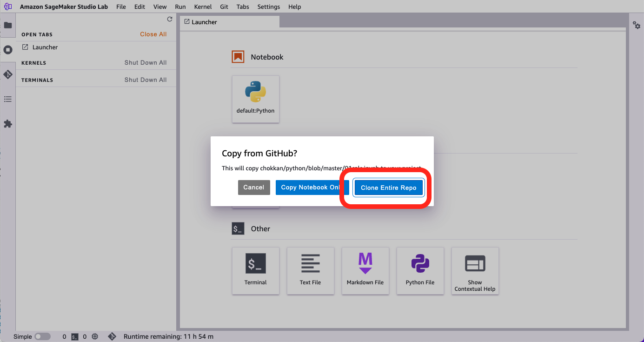Viewport: 644px width, 342px height.
Task: Click the refresh icon above Open Tabs
Action: (x=170, y=20)
